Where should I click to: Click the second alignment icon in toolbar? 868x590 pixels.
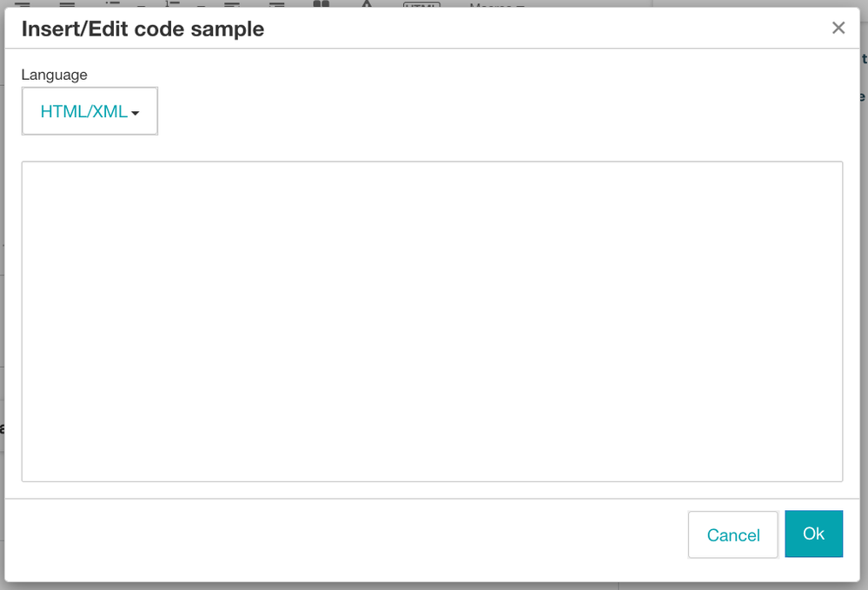point(67,4)
